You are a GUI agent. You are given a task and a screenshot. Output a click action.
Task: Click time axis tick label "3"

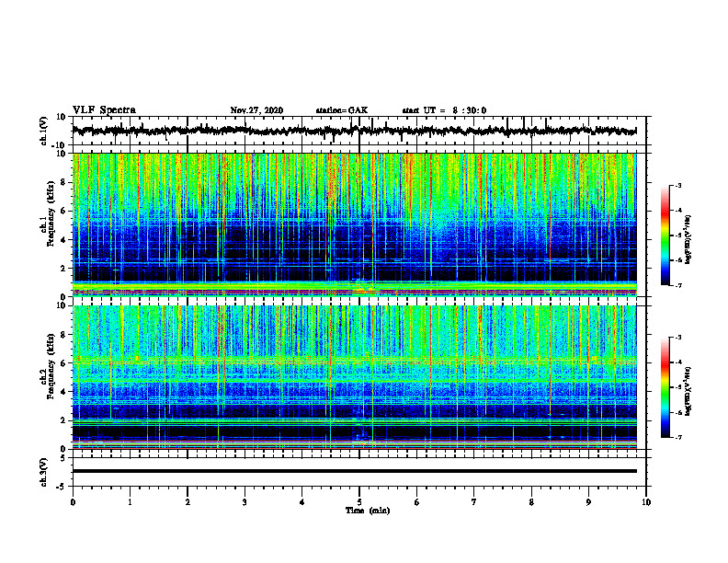[x=245, y=502]
